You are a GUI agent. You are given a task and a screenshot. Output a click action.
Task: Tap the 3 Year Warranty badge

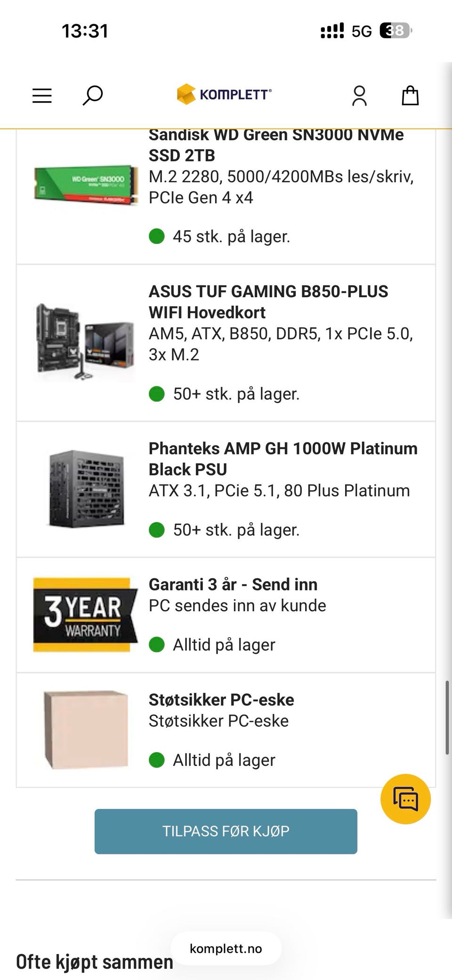pyautogui.click(x=86, y=615)
